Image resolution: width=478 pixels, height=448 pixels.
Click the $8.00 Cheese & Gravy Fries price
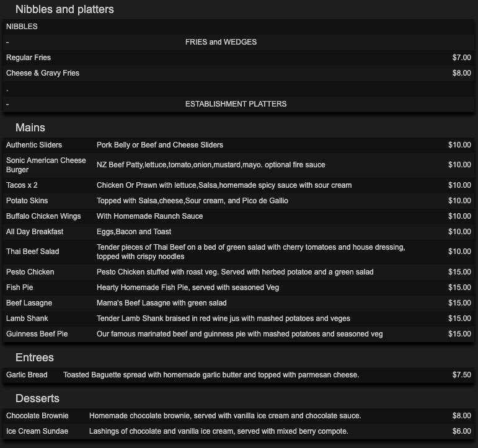coord(461,73)
